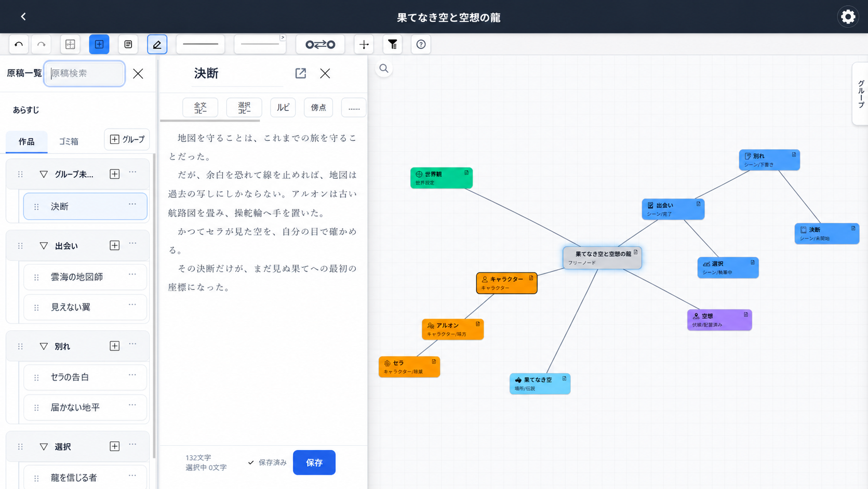Open the グループ side tab on canvas
The image size is (868, 489).
click(860, 94)
